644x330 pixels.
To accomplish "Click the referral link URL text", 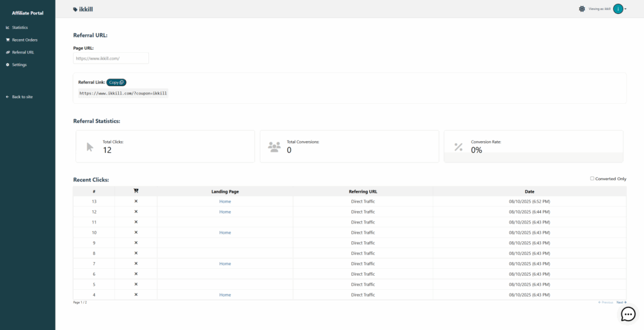I will (x=123, y=93).
